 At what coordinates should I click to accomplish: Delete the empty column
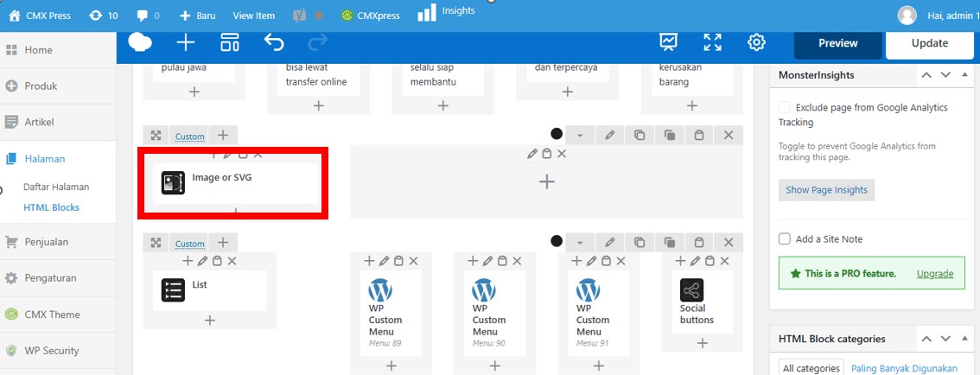[x=562, y=154]
